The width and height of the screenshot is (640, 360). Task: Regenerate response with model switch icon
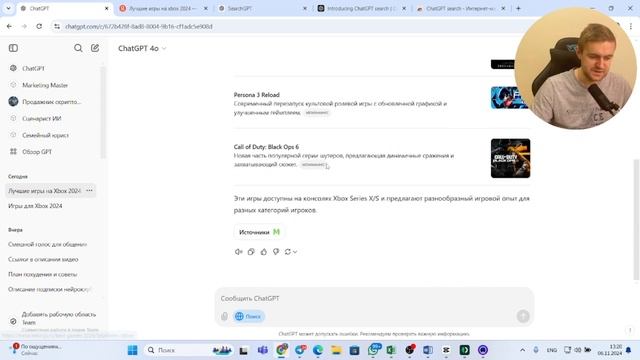tap(291, 252)
